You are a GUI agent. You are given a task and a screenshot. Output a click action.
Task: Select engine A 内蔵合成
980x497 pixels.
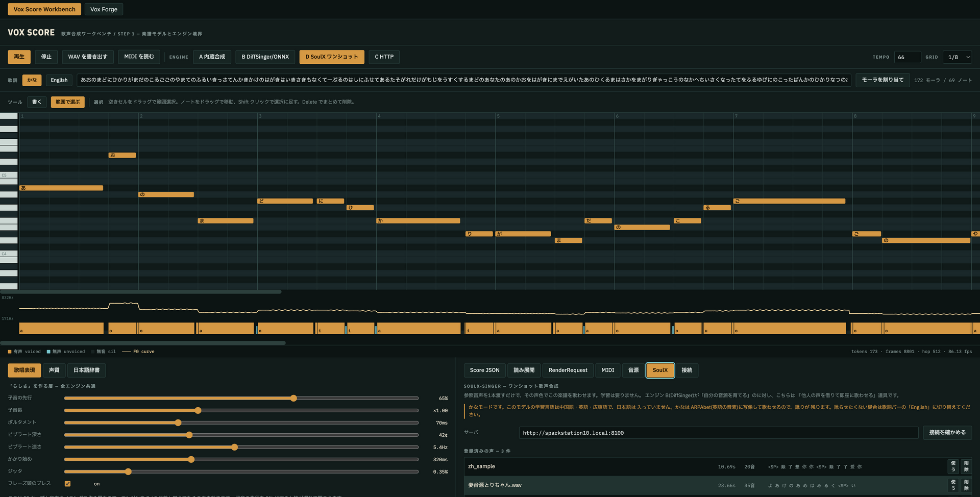[212, 57]
